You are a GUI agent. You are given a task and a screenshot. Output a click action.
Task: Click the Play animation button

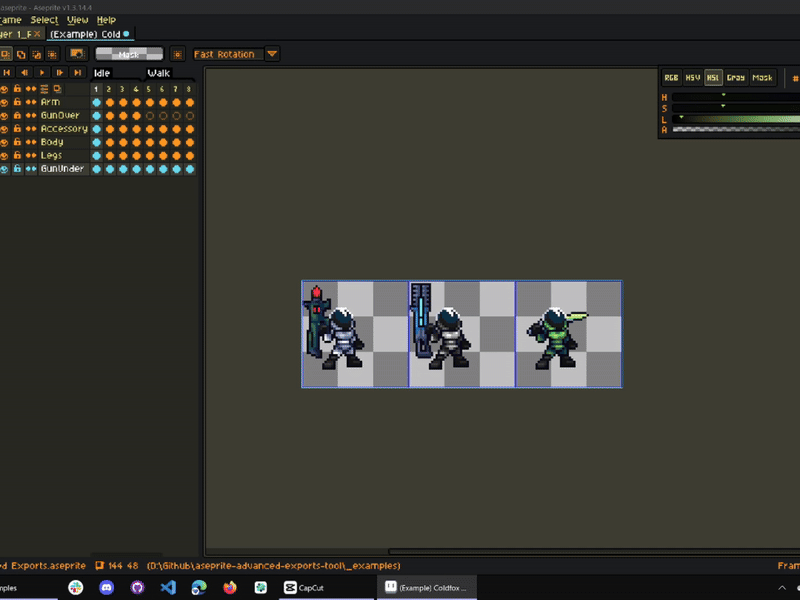(41, 73)
